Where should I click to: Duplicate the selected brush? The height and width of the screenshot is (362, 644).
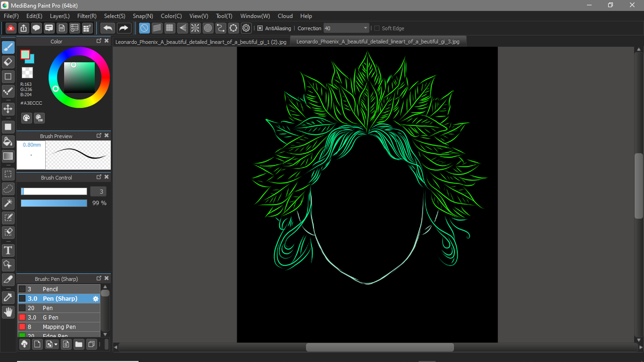[x=92, y=344]
